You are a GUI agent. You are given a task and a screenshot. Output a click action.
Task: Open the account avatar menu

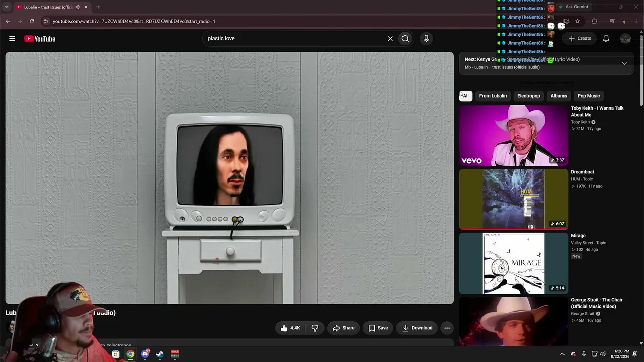click(625, 39)
